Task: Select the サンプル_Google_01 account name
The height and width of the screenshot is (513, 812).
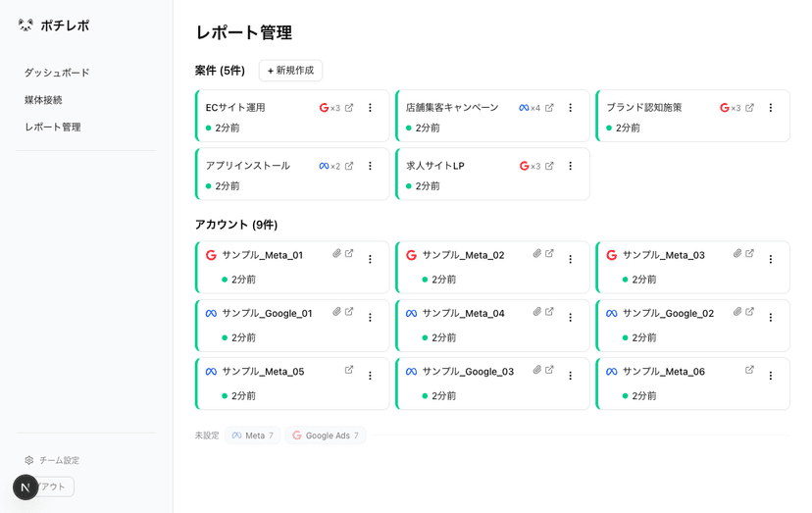Action: [x=267, y=314]
